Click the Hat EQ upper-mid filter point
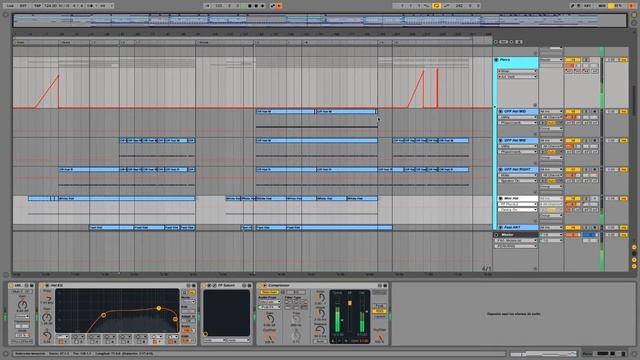 click(159, 308)
